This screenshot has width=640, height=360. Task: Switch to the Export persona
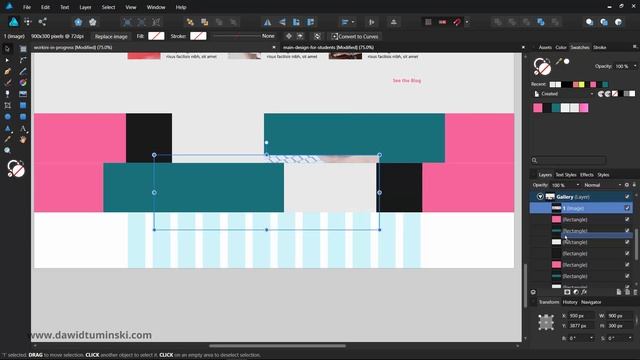tap(42, 22)
